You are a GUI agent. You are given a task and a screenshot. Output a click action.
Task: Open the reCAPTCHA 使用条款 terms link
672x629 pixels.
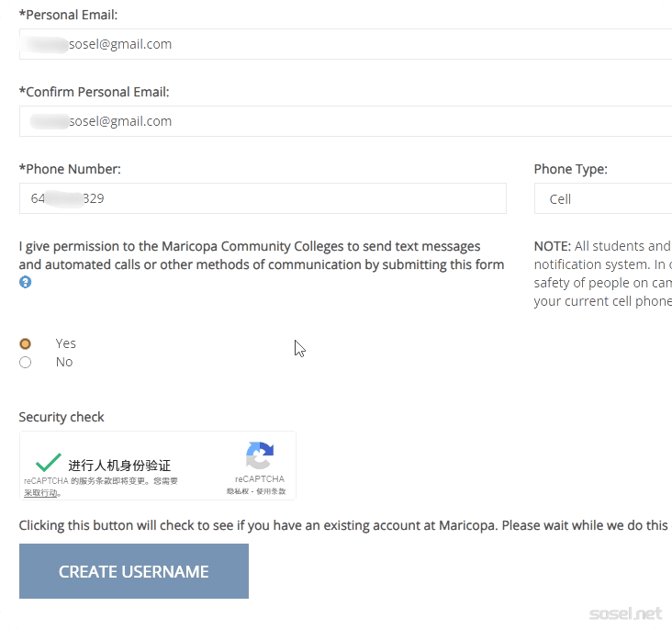pyautogui.click(x=271, y=492)
